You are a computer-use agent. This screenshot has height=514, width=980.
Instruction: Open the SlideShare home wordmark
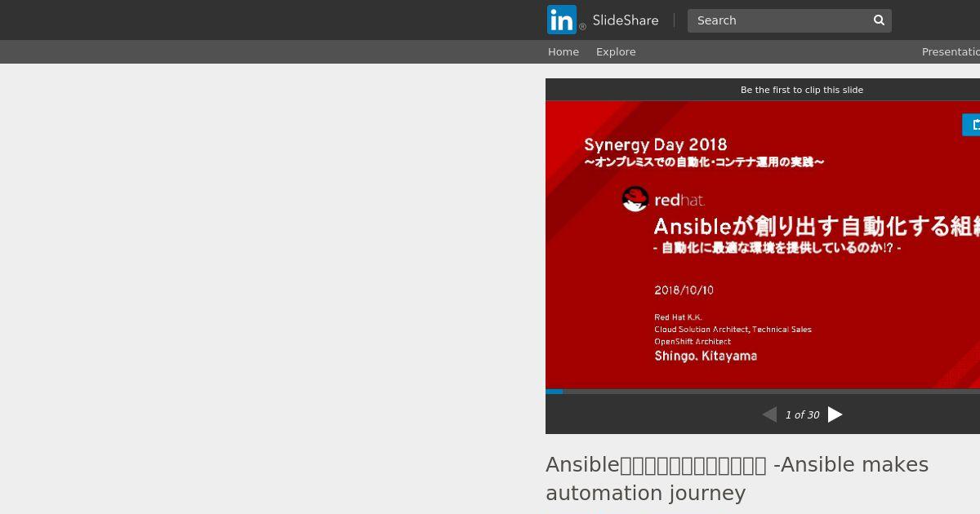626,20
